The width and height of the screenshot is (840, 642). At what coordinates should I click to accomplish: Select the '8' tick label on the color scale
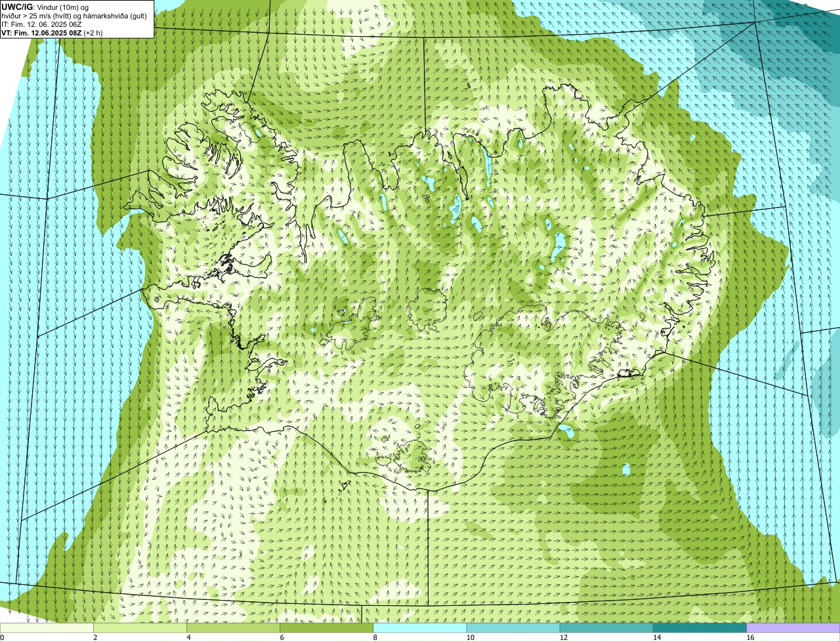(375, 637)
